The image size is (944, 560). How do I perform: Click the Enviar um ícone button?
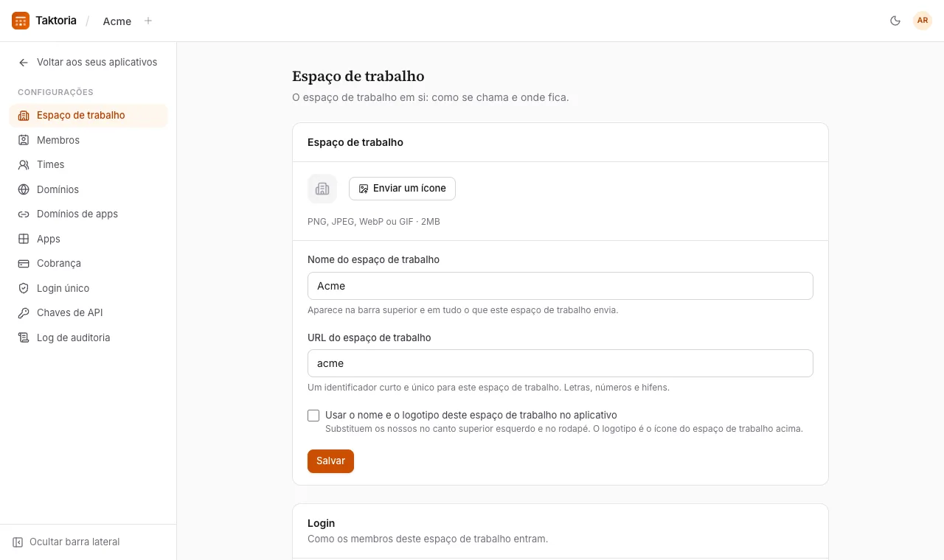coord(402,189)
